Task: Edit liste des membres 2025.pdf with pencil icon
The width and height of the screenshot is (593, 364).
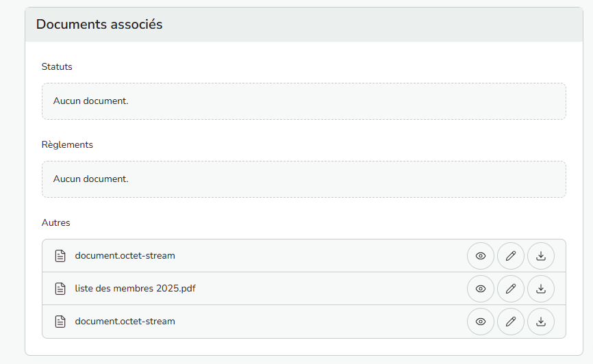Action: 511,289
